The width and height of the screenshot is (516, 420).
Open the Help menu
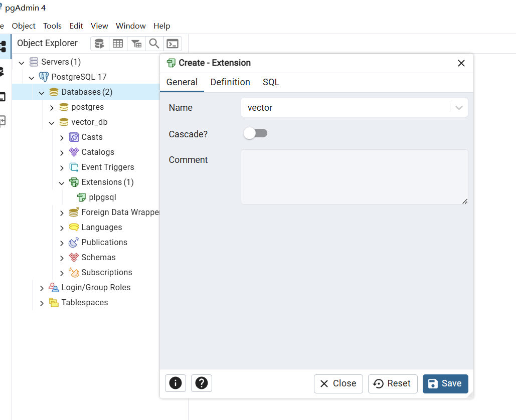(162, 26)
